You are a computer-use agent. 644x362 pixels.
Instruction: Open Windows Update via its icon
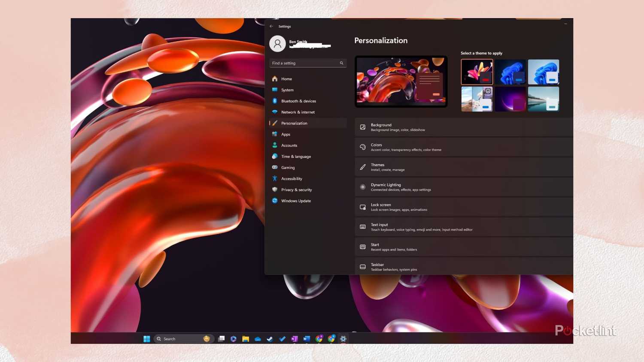[275, 201]
